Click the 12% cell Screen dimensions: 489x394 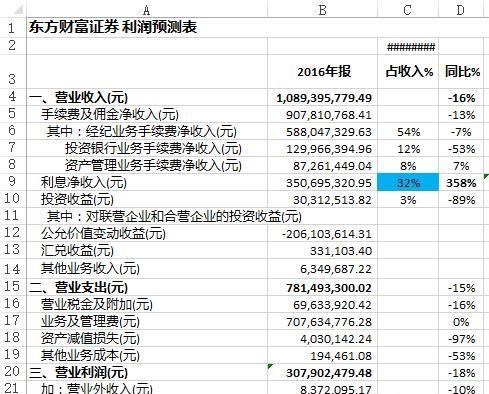pos(408,149)
